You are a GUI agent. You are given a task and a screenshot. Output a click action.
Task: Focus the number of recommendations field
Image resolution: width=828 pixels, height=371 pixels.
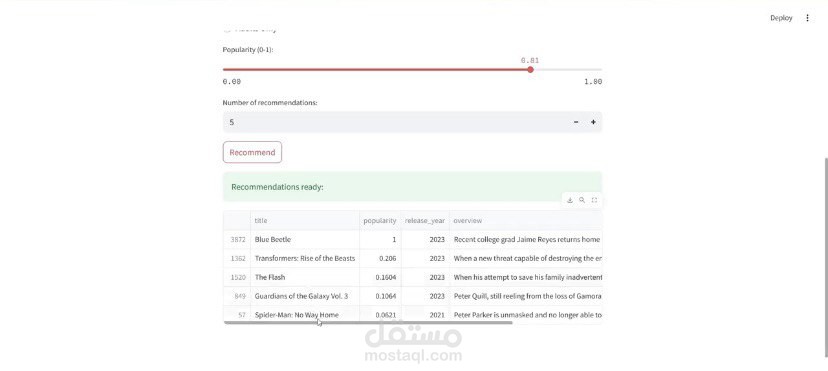[396, 122]
